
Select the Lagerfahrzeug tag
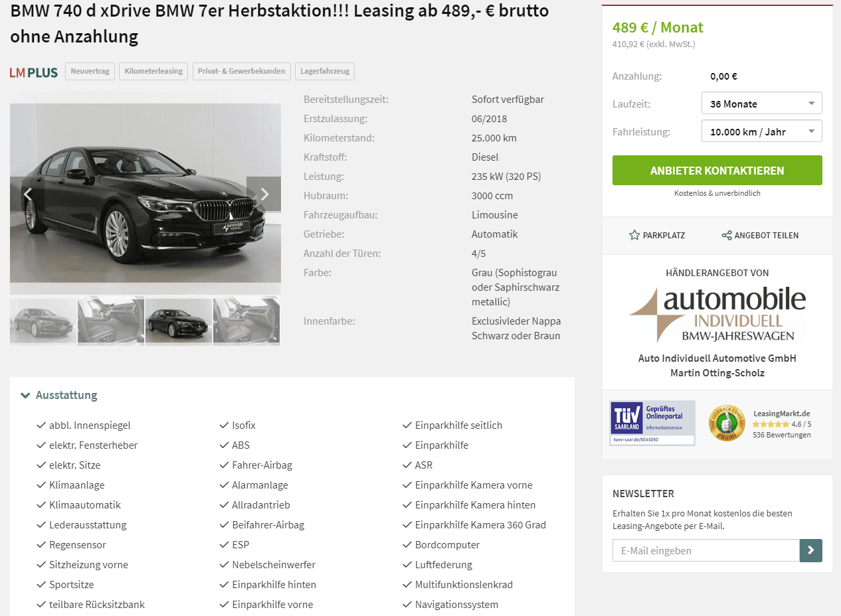(325, 71)
